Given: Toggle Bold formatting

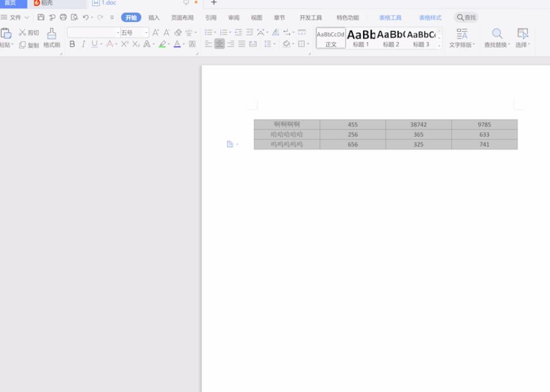Looking at the screenshot, I should tap(72, 44).
